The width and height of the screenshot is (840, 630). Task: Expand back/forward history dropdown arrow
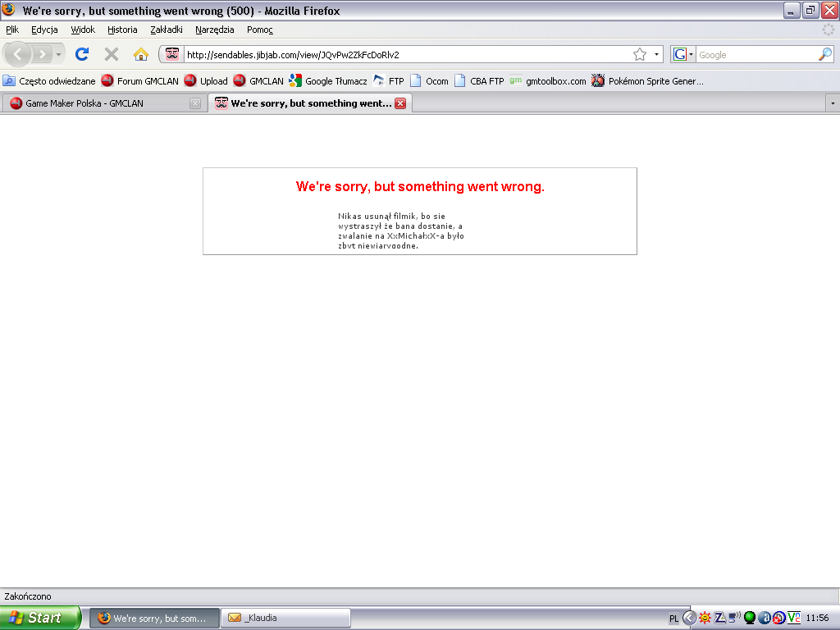[58, 54]
